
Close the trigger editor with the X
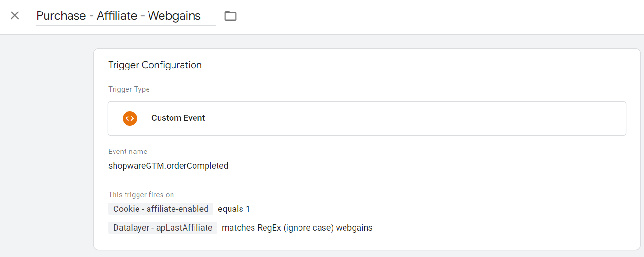point(15,15)
